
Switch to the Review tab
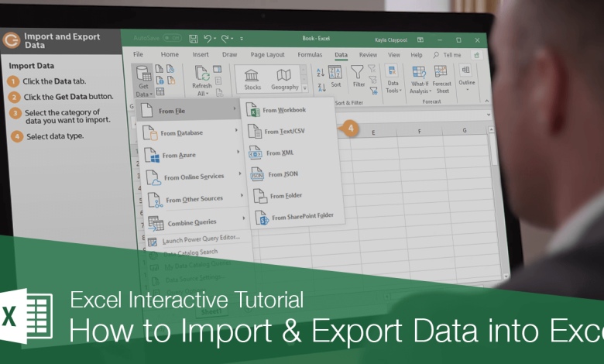368,55
